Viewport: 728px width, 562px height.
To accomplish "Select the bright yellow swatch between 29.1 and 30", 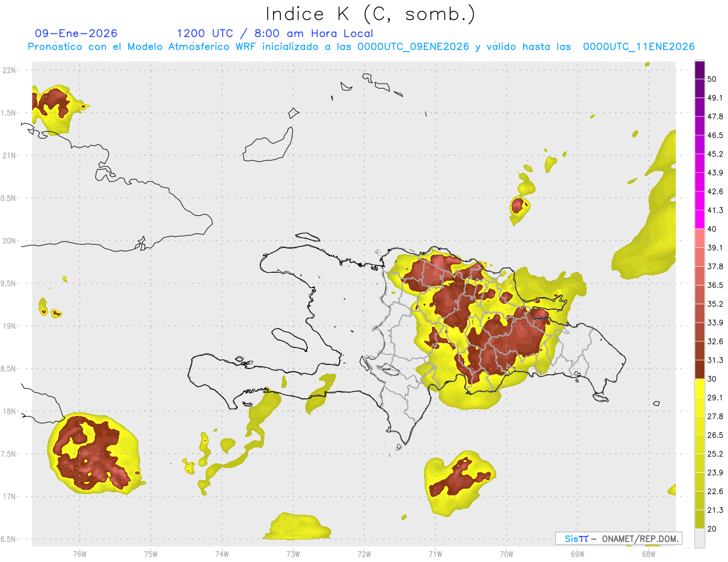I will point(700,388).
